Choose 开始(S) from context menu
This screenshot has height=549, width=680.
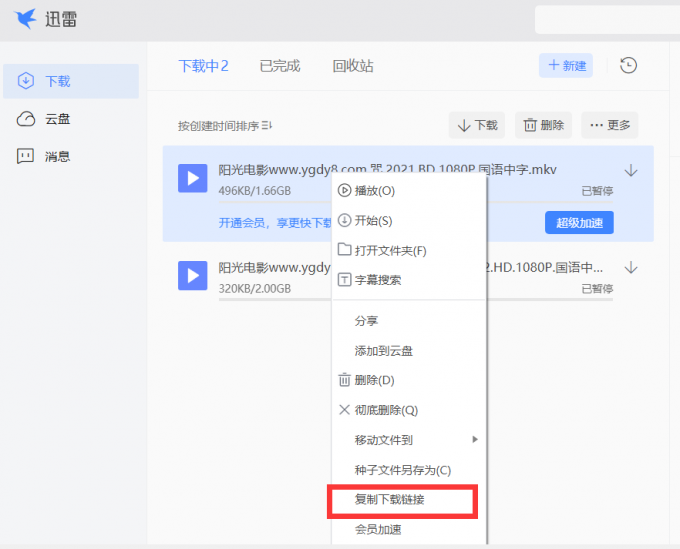click(409, 221)
